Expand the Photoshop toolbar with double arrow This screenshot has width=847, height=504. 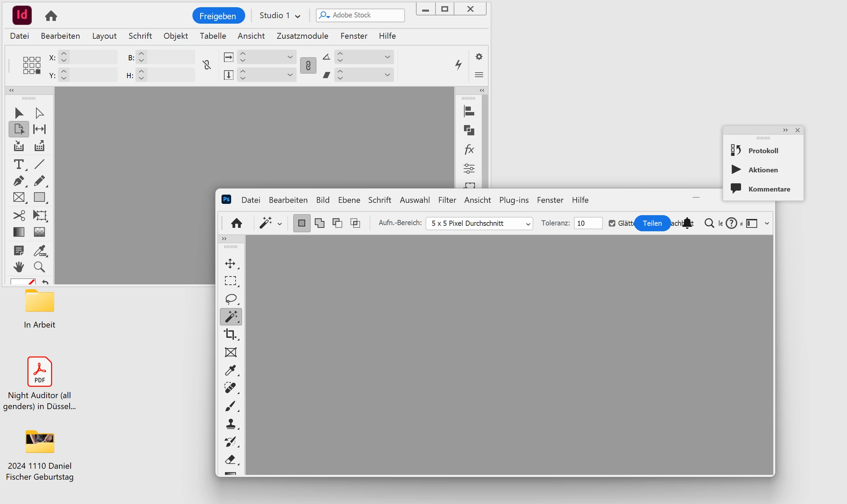click(x=224, y=239)
